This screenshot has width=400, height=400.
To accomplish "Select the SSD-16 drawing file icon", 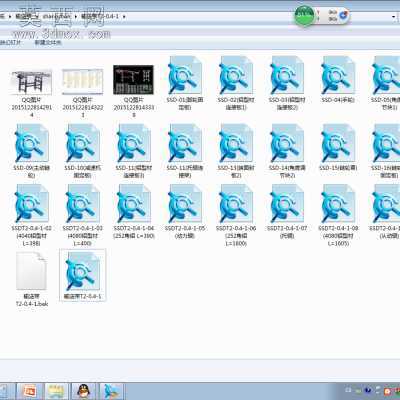I will (x=387, y=143).
